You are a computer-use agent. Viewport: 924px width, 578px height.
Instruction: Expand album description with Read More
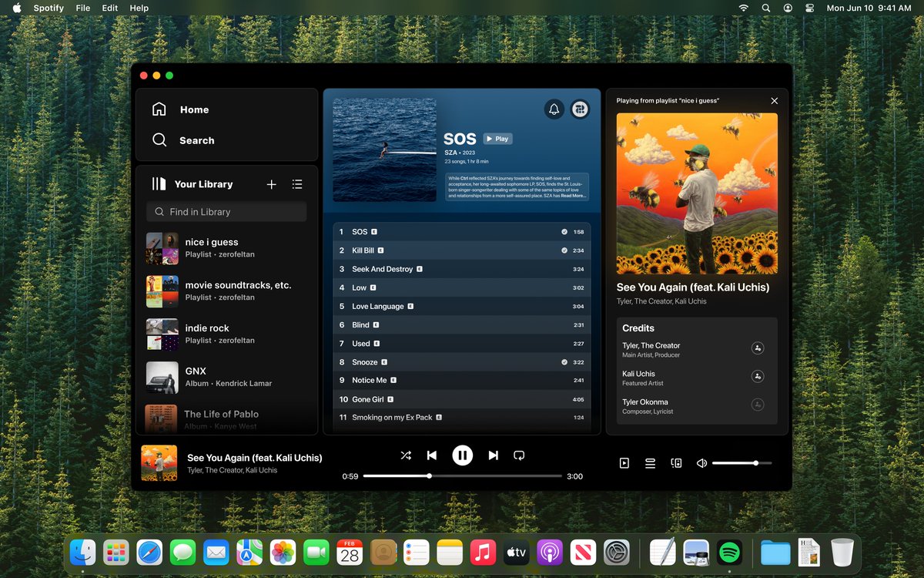(x=573, y=196)
